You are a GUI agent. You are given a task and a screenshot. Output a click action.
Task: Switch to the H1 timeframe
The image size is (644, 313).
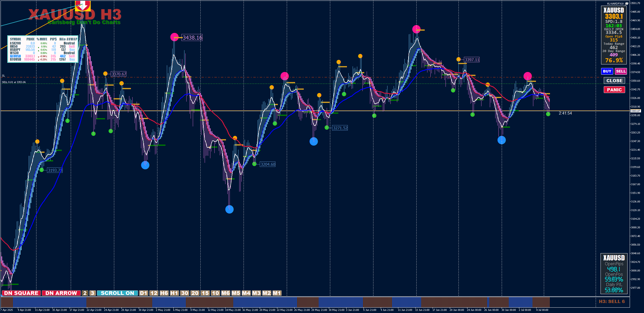click(x=174, y=293)
